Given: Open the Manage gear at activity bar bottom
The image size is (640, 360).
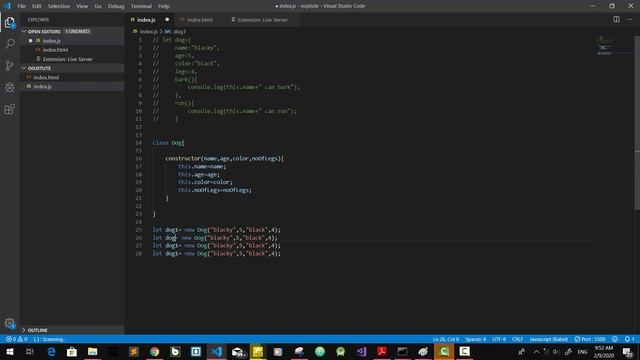Looking at the screenshot, I should pos(9,323).
